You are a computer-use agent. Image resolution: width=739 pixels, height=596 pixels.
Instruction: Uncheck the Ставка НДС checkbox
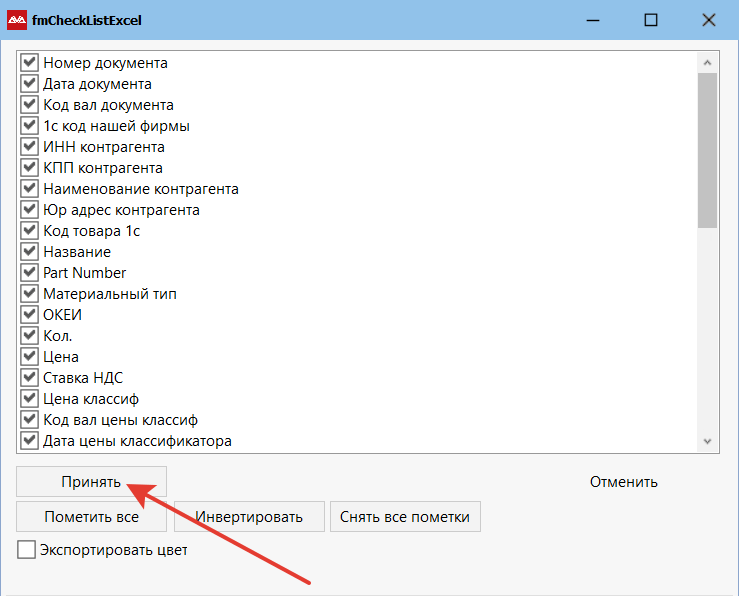29,377
